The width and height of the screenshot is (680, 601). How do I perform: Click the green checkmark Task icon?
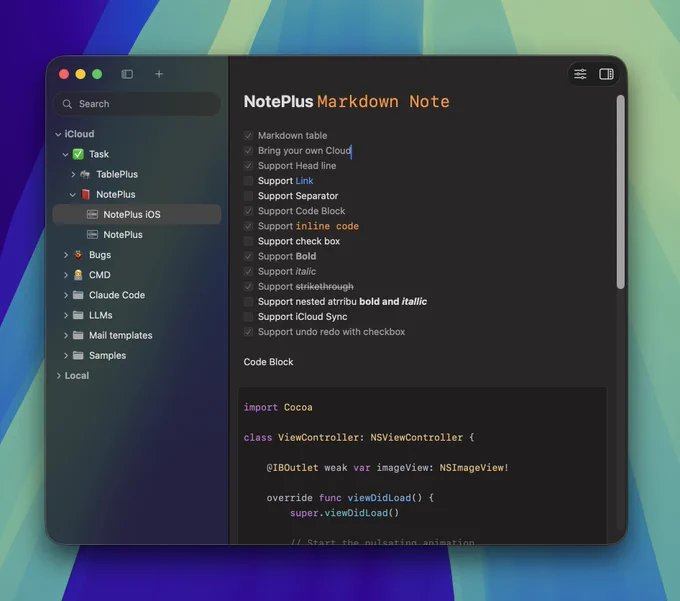coord(78,154)
